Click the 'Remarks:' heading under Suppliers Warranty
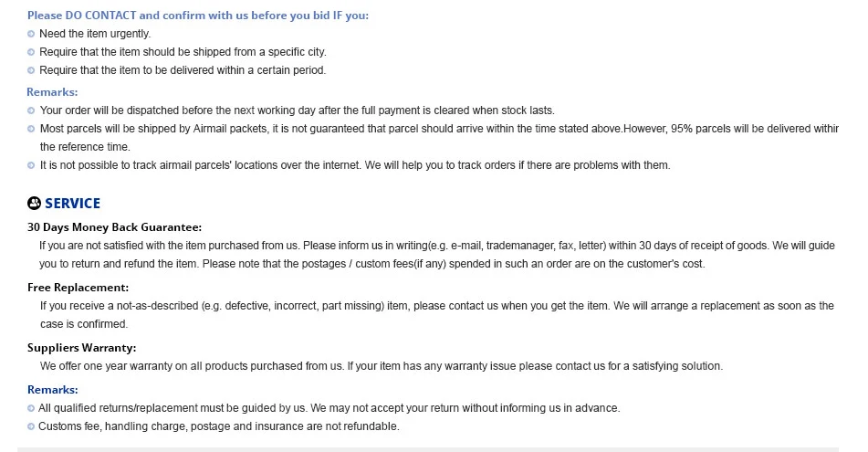 (x=53, y=389)
